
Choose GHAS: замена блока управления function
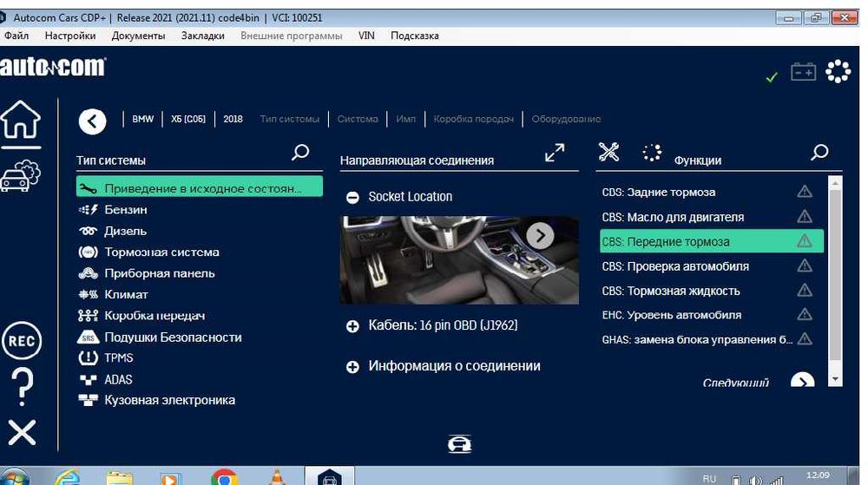click(712, 339)
